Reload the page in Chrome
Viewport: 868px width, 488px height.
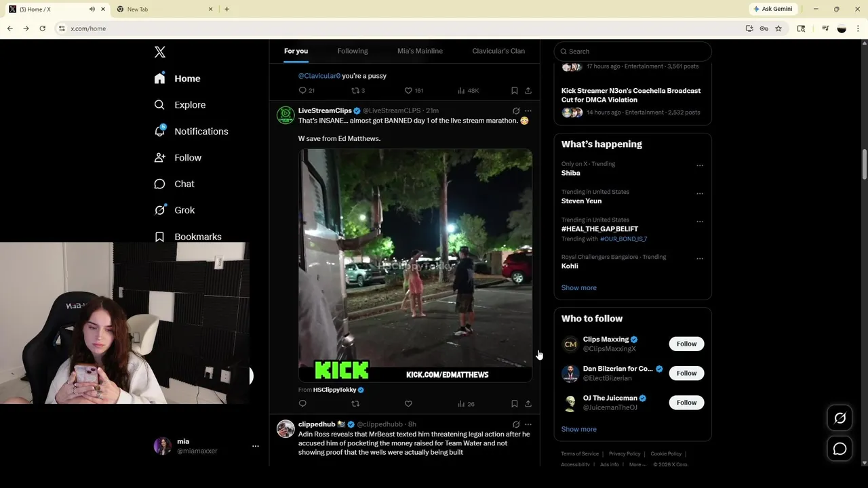(42, 28)
